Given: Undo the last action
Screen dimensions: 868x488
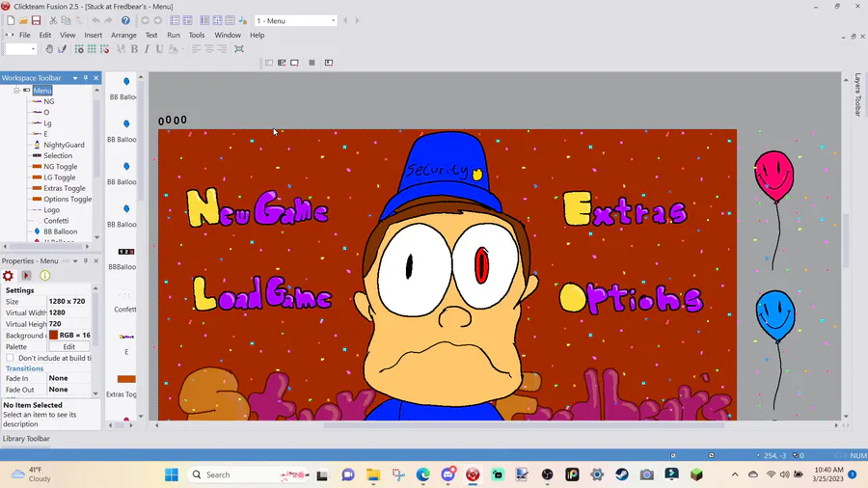Looking at the screenshot, I should 95,20.
